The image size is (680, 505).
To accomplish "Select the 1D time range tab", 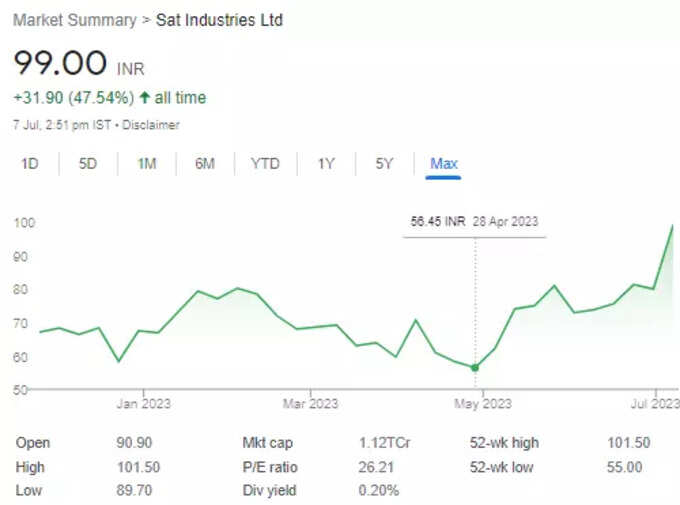I will (30, 164).
